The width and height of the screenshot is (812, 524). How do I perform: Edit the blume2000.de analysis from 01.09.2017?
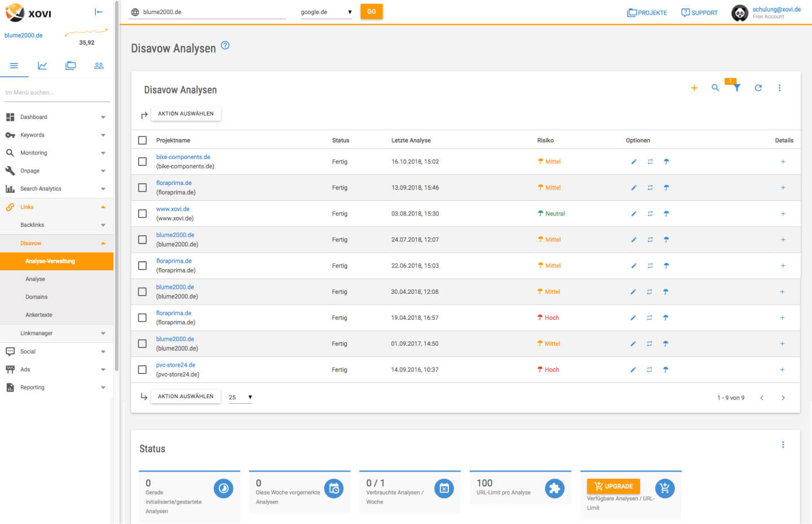(633, 344)
